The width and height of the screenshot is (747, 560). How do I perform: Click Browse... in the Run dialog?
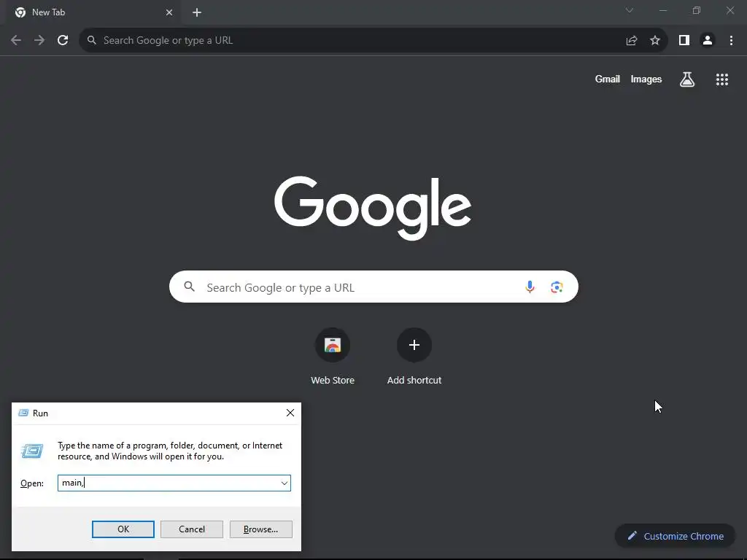click(x=260, y=529)
